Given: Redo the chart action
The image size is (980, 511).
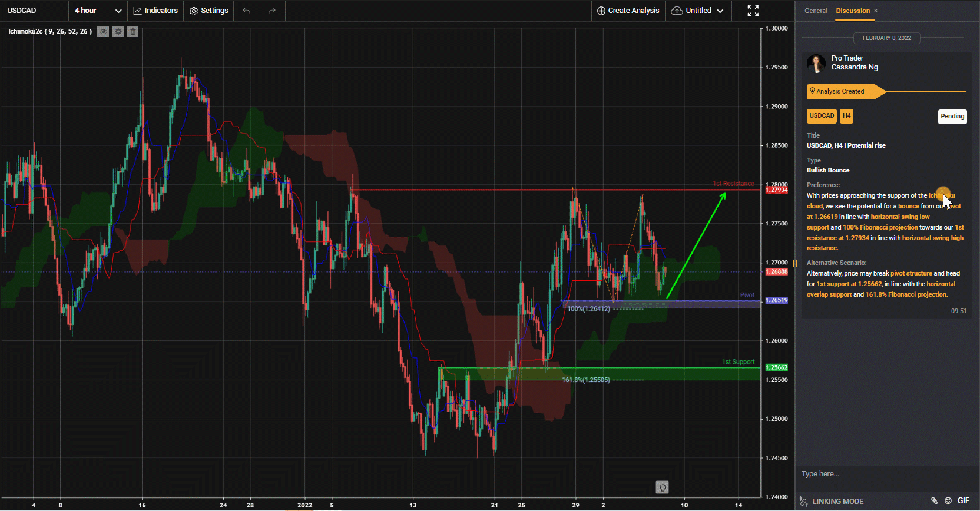Looking at the screenshot, I should pos(272,11).
